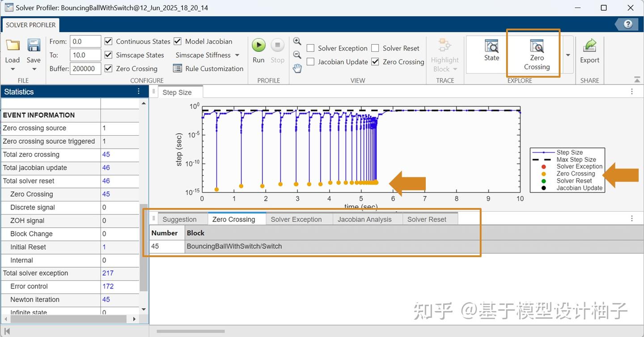Switch to the Jacobian Analysis tab
The height and width of the screenshot is (337, 644).
367,219
